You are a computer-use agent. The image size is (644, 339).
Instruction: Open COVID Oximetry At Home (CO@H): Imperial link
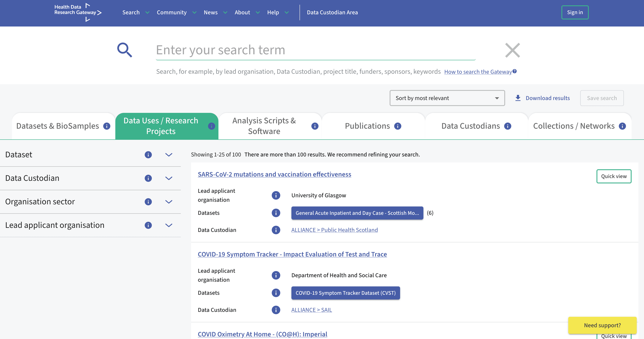click(262, 334)
